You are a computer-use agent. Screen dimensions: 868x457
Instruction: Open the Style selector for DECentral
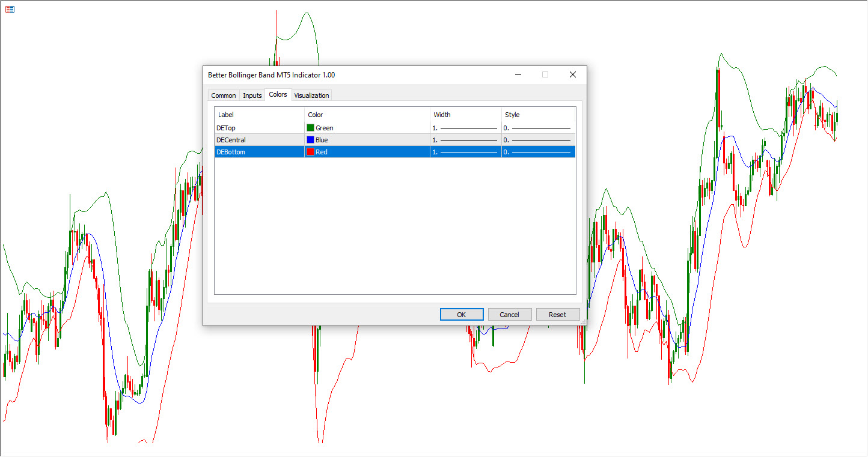click(x=538, y=140)
